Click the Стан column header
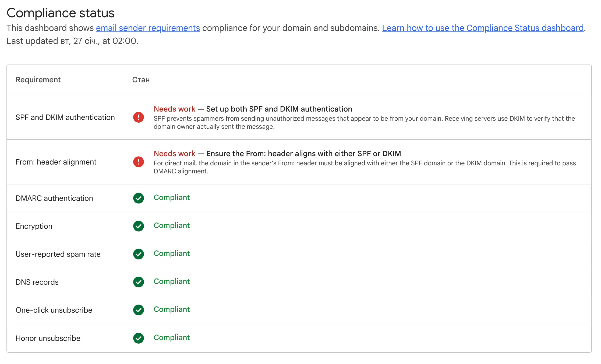This screenshot has width=601, height=364. tap(141, 80)
